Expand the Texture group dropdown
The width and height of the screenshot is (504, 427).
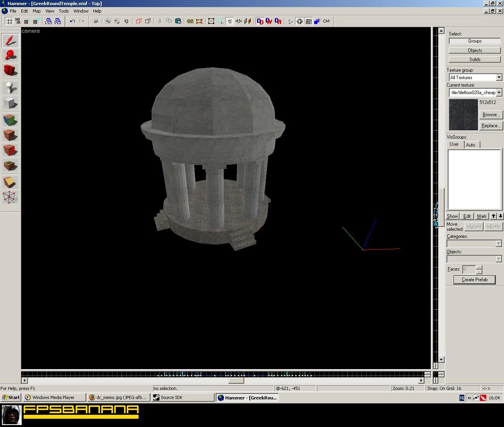click(x=499, y=78)
